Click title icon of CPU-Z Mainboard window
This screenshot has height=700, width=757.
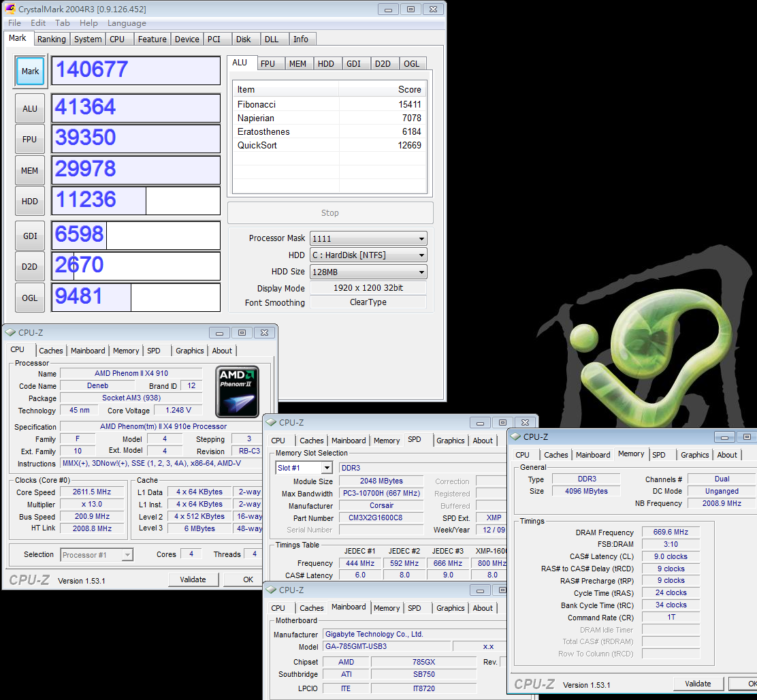click(272, 590)
